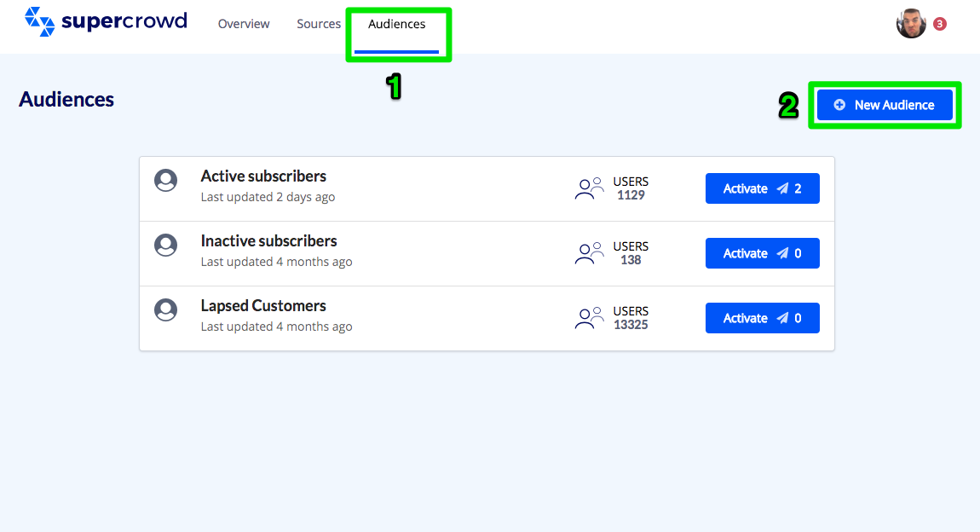The image size is (980, 532).
Task: Click plus icon on New Audience button
Action: coord(839,105)
